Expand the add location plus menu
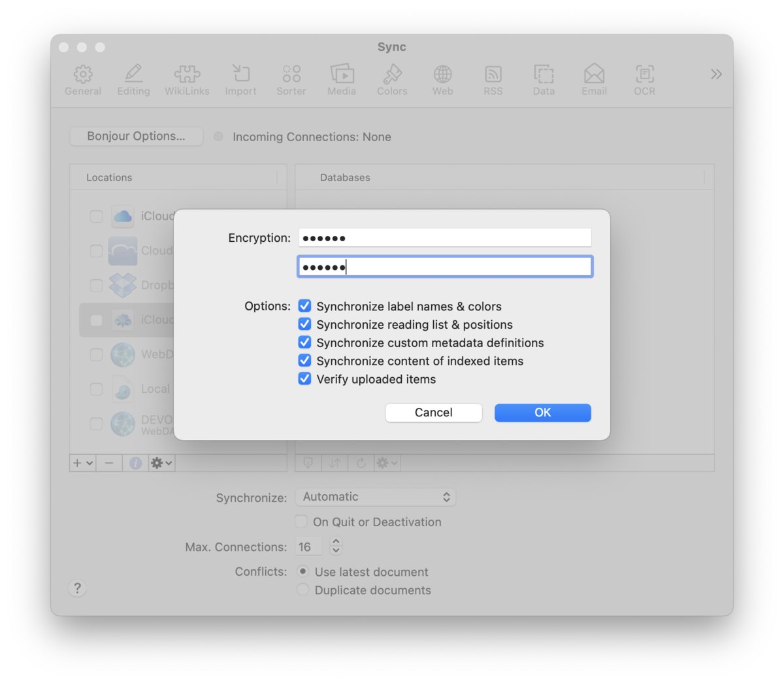The height and width of the screenshot is (683, 784). pos(82,463)
